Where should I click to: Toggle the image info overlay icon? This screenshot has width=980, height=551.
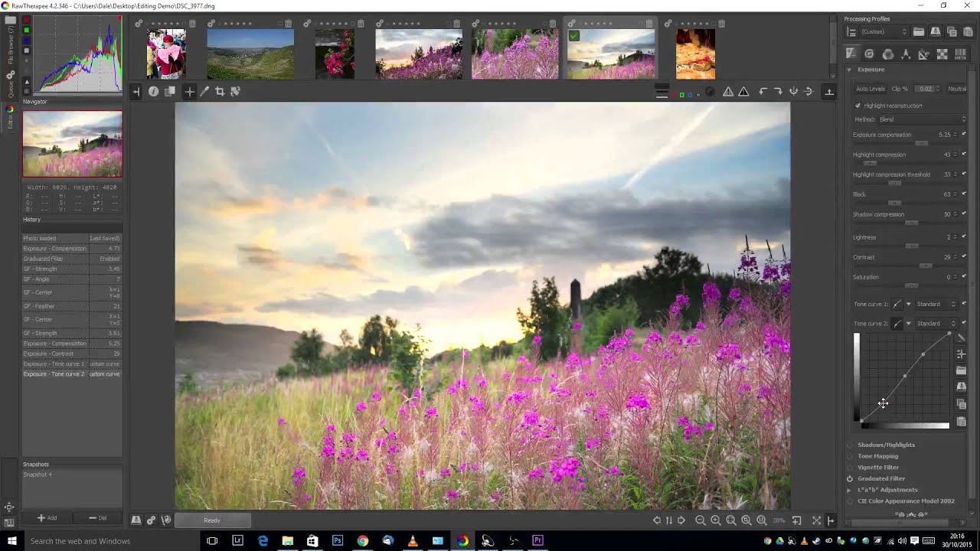point(153,91)
